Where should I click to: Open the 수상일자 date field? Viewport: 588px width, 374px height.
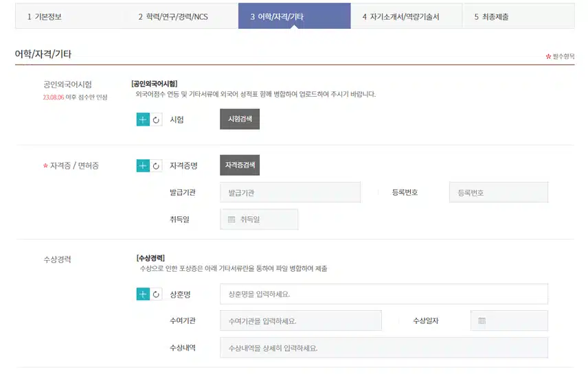pyautogui.click(x=509, y=320)
